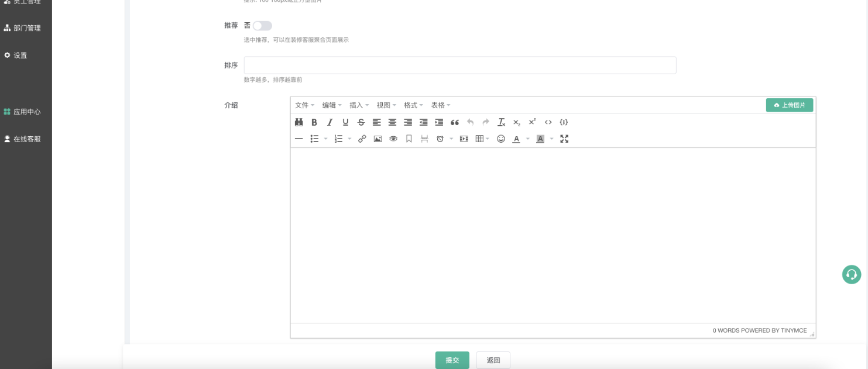Apply italic formatting in the editor
Viewport: 868px width, 369px height.
point(330,122)
